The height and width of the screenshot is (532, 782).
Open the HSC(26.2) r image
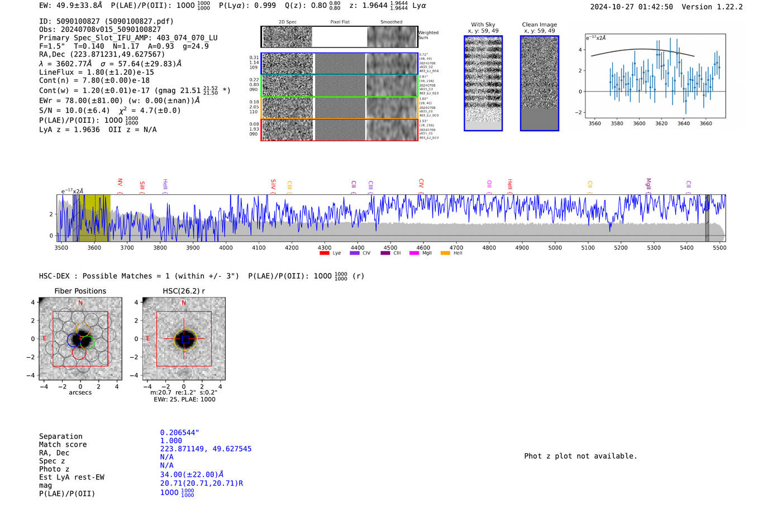click(x=184, y=339)
